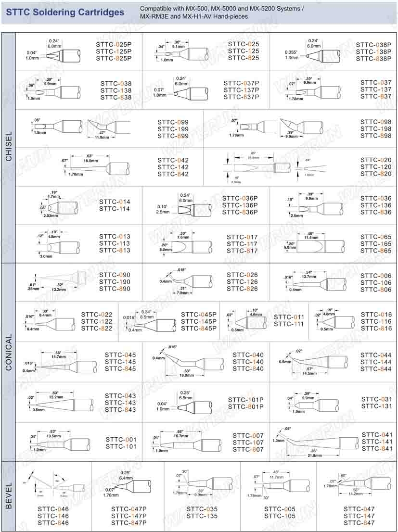Viewport: 398px width, 532px height.
Task: Click part number STTC-105
Action: point(280,516)
